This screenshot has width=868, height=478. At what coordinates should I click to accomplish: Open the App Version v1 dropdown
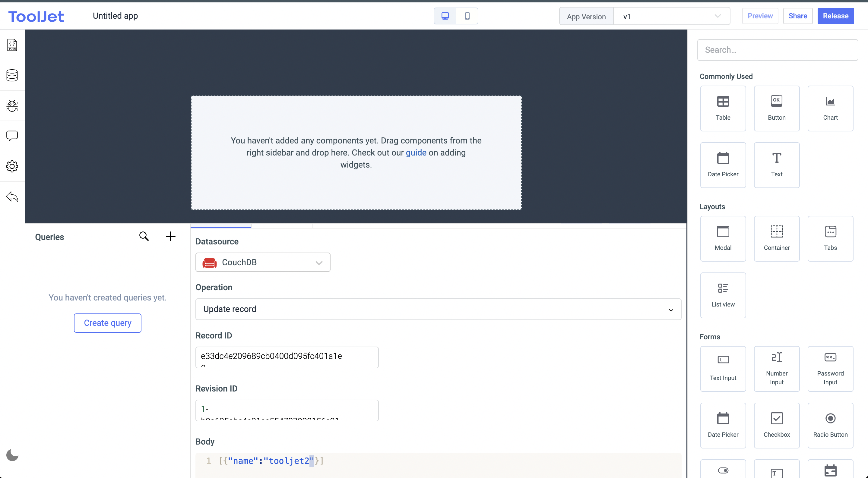(x=671, y=16)
